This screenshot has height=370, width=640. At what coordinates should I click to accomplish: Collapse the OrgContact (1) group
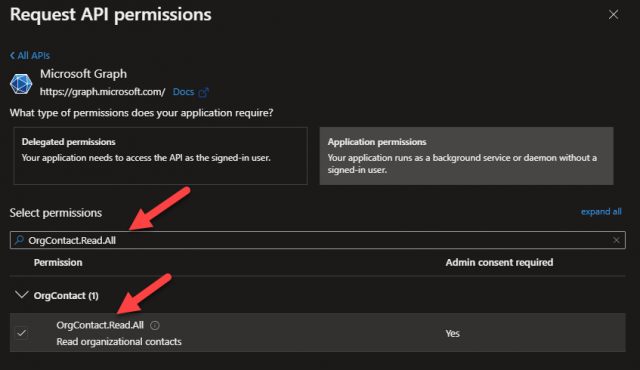(21, 295)
